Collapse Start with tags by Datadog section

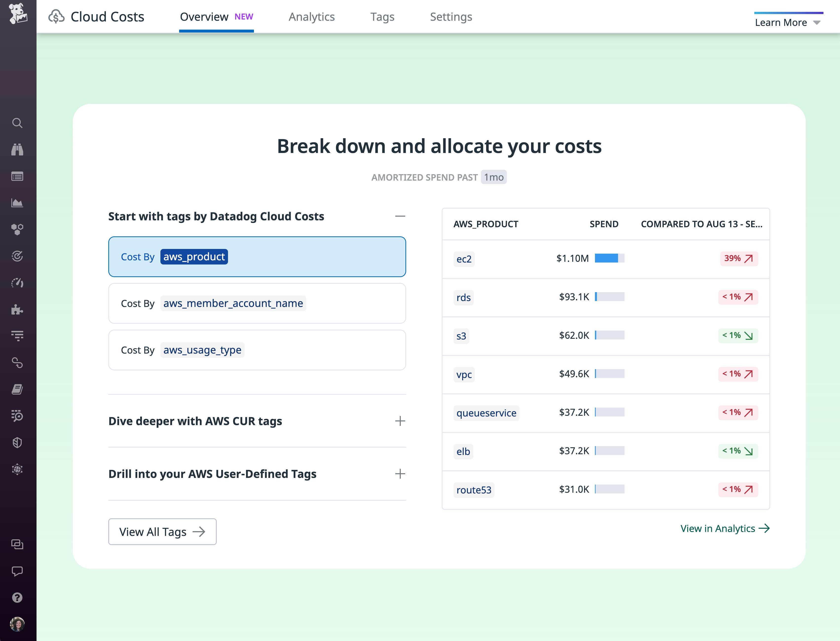400,216
